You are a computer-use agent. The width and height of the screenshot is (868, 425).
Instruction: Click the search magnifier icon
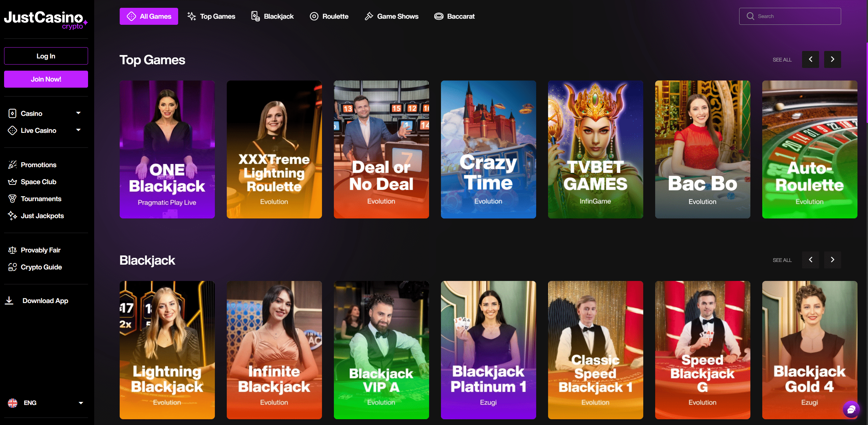[750, 16]
